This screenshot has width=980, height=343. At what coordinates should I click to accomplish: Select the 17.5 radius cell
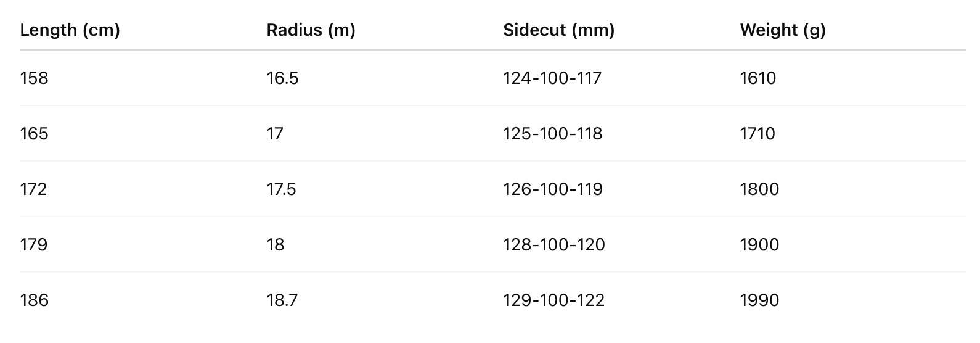(x=281, y=189)
